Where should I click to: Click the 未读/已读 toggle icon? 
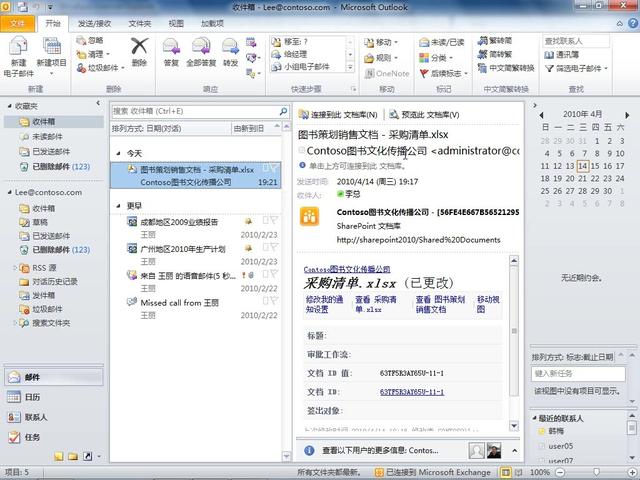click(x=424, y=42)
